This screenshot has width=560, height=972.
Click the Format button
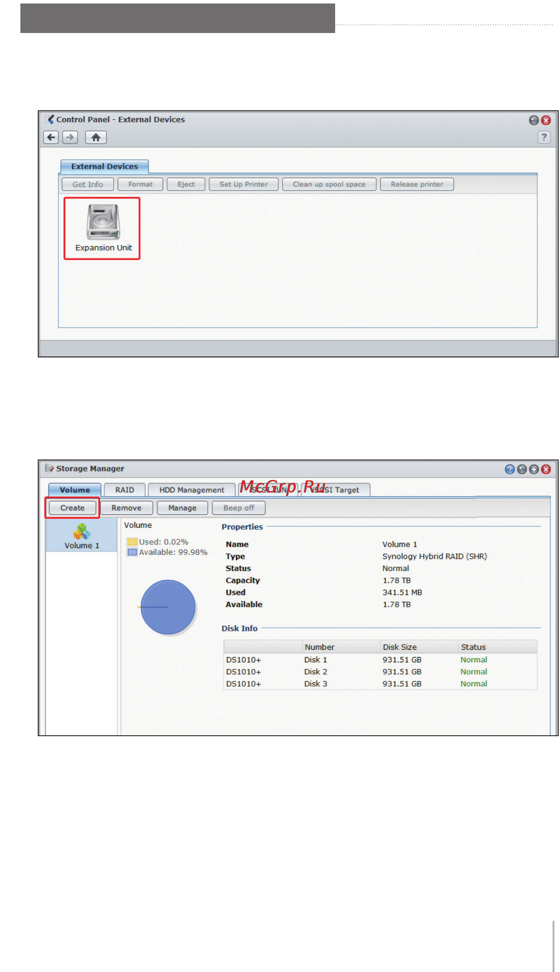[140, 184]
